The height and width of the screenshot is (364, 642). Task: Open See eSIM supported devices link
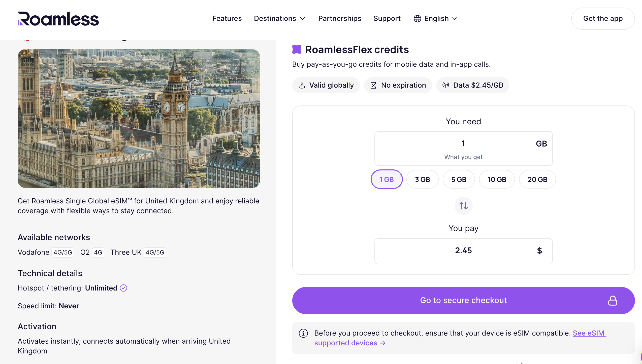point(350,343)
